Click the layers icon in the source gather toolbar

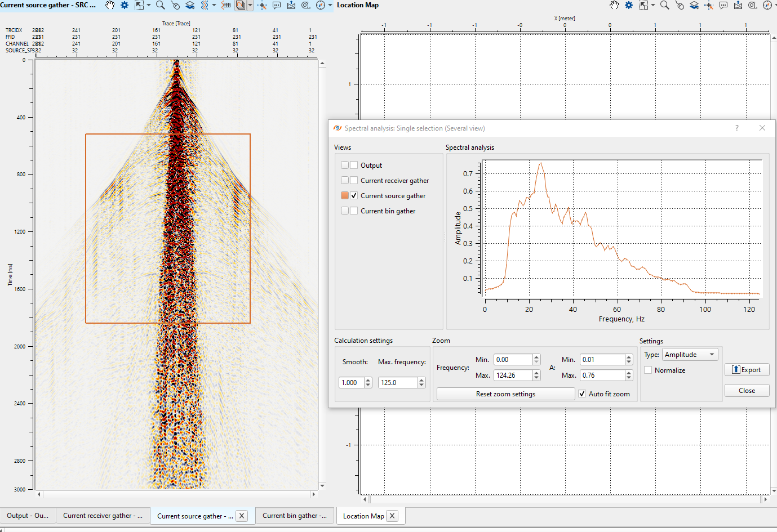pos(190,5)
